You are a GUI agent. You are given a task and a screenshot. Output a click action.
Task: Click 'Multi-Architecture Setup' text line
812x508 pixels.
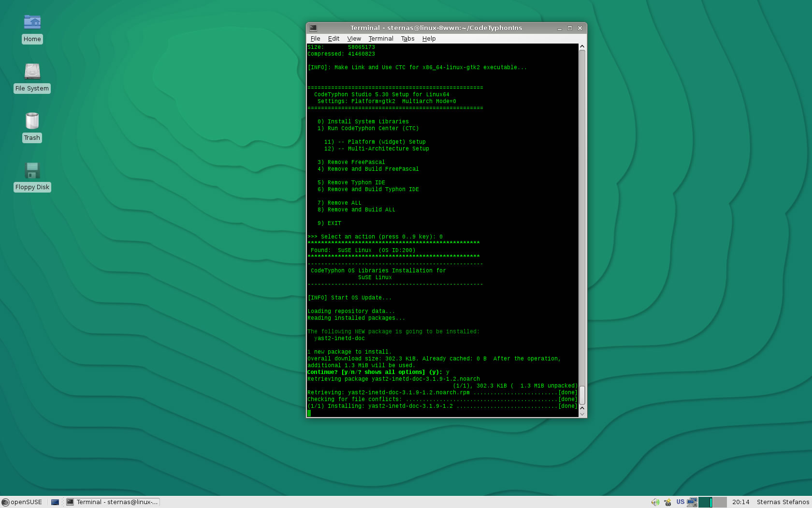coord(389,149)
